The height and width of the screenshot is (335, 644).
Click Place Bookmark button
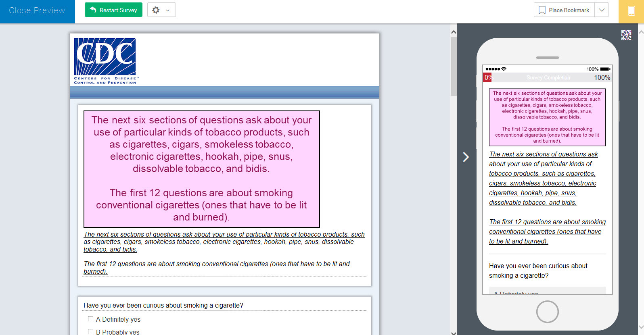pyautogui.click(x=564, y=10)
